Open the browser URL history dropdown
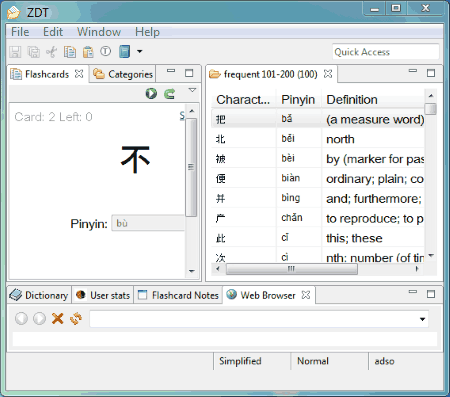Image resolution: width=450 pixels, height=397 pixels. [x=422, y=319]
